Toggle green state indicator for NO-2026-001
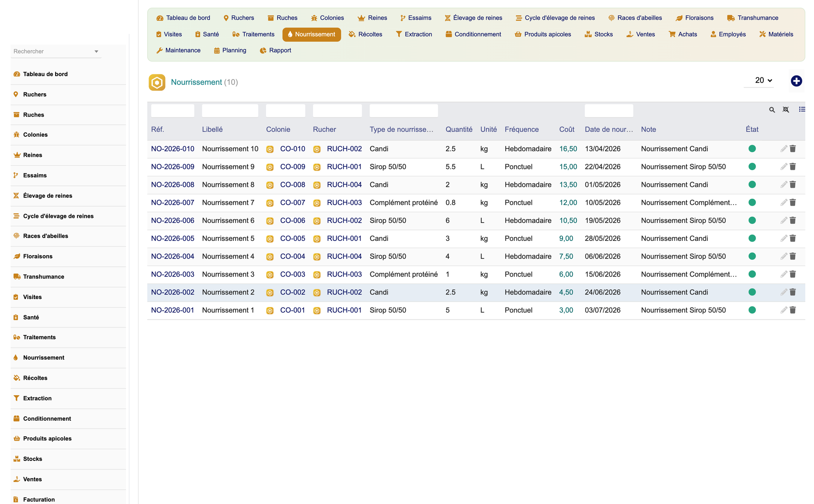The width and height of the screenshot is (814, 504). (752, 310)
